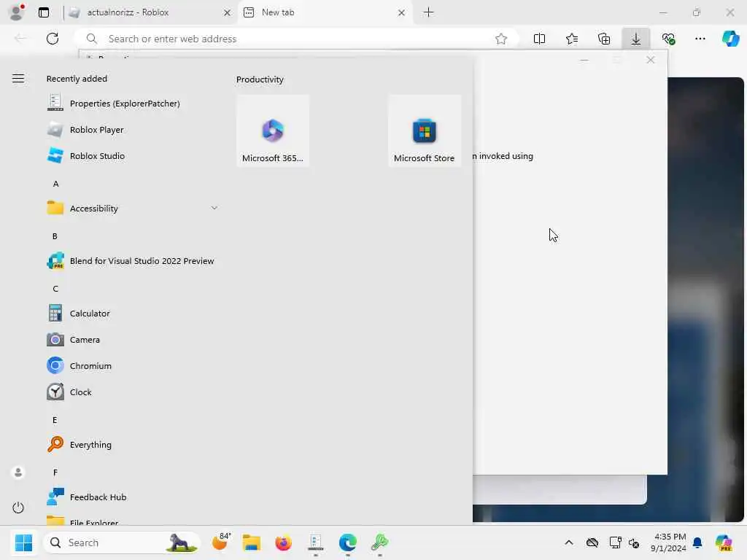The image size is (747, 560).
Task: Launch Copilot Preview from the taskbar
Action: [724, 542]
